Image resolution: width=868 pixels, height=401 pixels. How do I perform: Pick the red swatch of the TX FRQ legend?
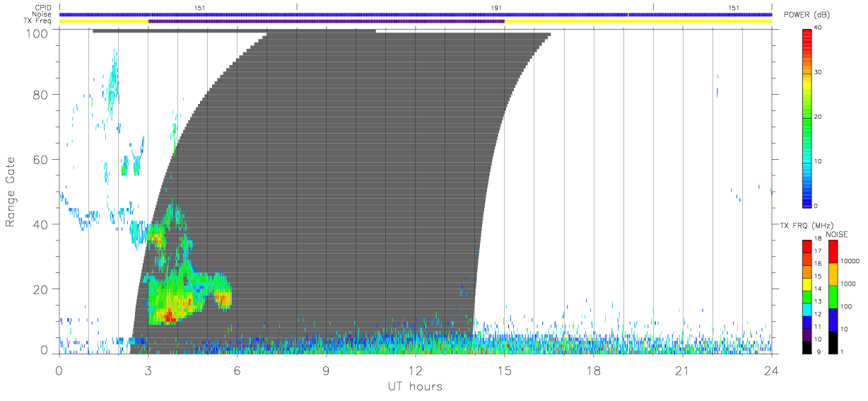[807, 246]
